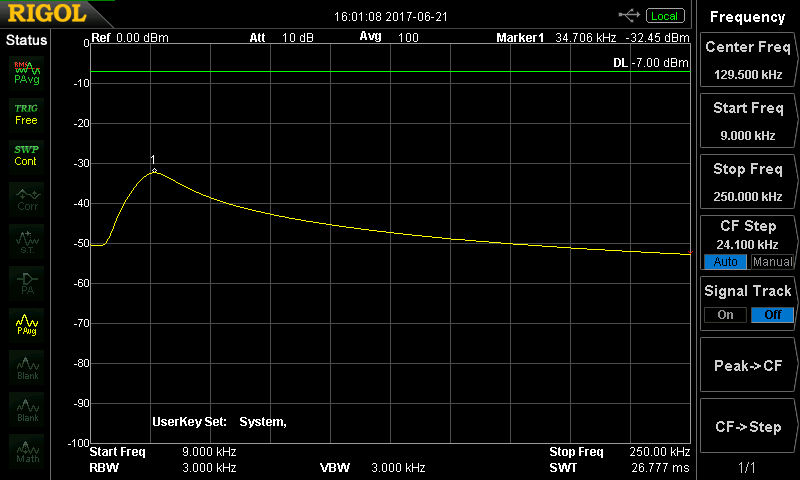Open the Start Freq softkey
The height and width of the screenshot is (480, 800).
click(747, 121)
